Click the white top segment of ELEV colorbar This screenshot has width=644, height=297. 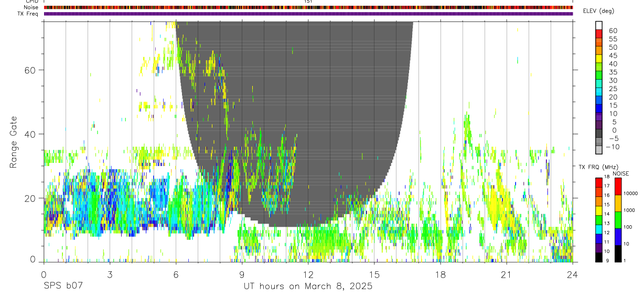point(599,25)
